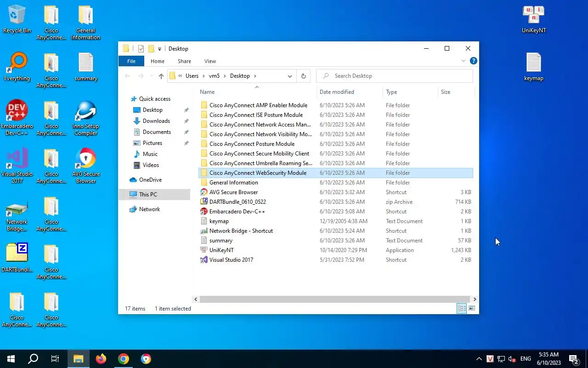
Task: Unpin Desktop from Quick access
Action: coord(186,110)
